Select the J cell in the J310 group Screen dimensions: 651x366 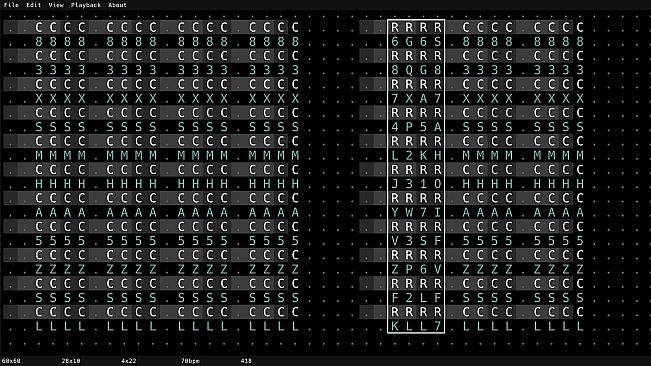(x=395, y=184)
